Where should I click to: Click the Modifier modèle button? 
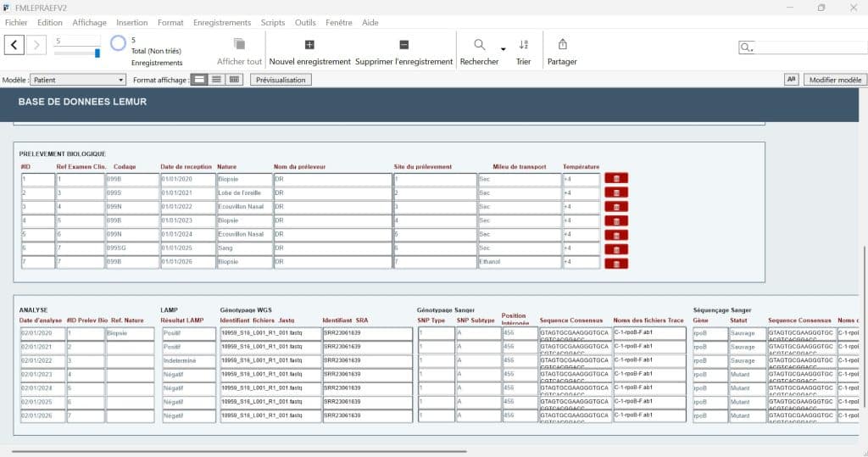[x=834, y=80]
